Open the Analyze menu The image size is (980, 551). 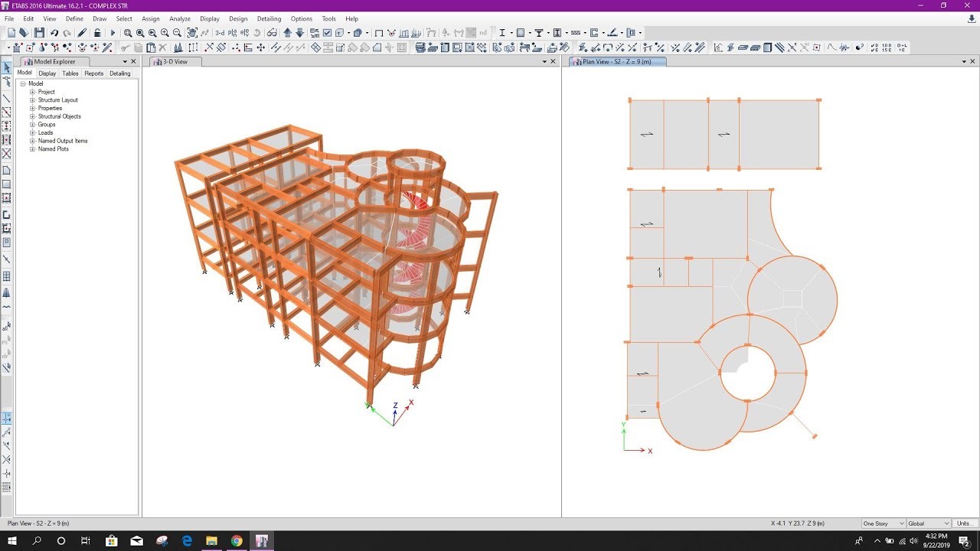pyautogui.click(x=180, y=18)
